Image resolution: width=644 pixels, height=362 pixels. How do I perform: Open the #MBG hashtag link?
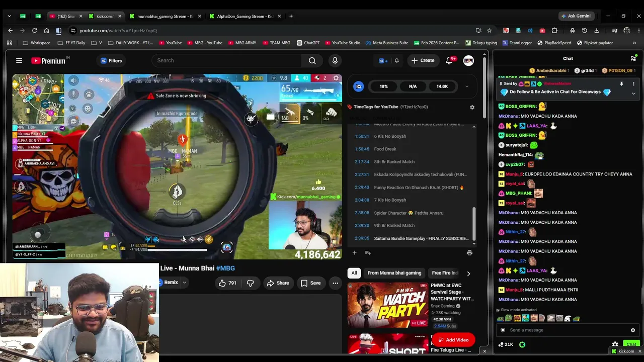[x=225, y=268]
